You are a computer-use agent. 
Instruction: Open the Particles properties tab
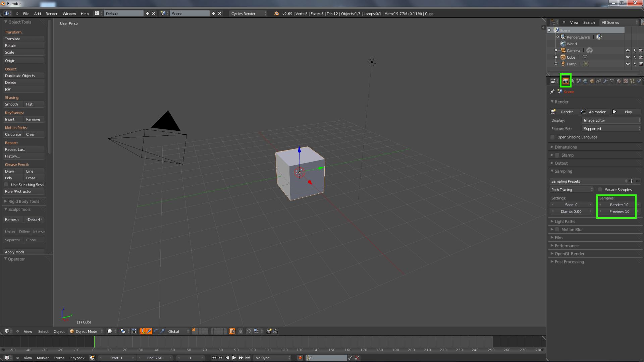[x=632, y=81]
